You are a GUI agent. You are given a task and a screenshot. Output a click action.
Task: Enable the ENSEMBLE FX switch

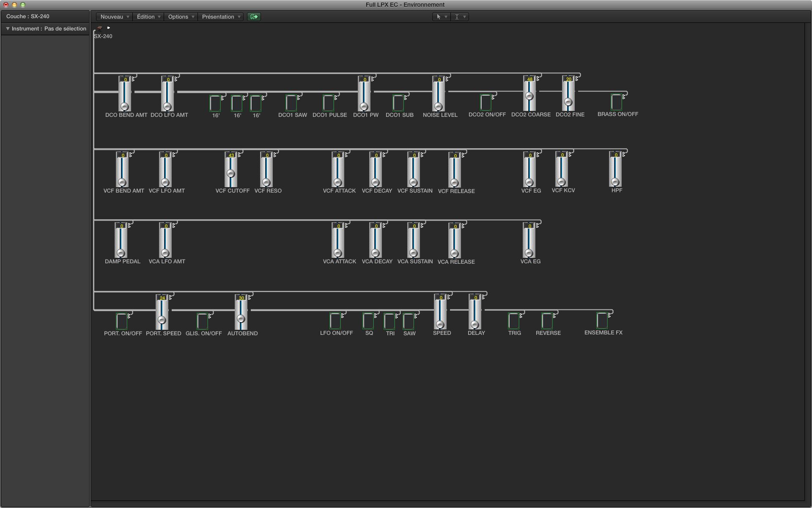(x=601, y=320)
